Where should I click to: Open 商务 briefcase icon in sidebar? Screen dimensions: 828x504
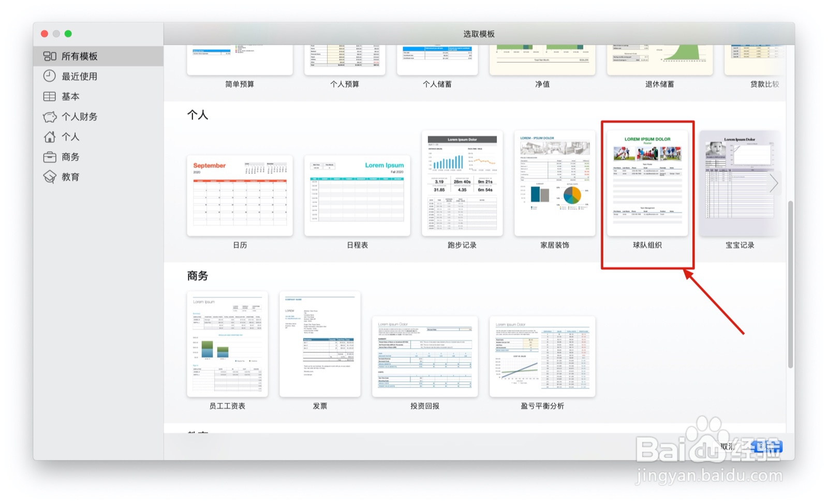49,157
